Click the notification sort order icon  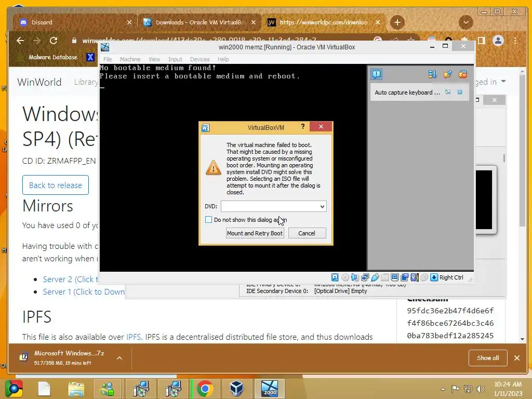(x=432, y=74)
